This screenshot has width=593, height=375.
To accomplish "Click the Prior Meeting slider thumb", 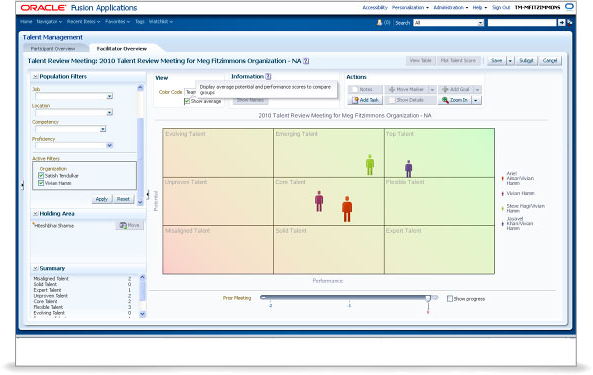I will click(x=428, y=299).
